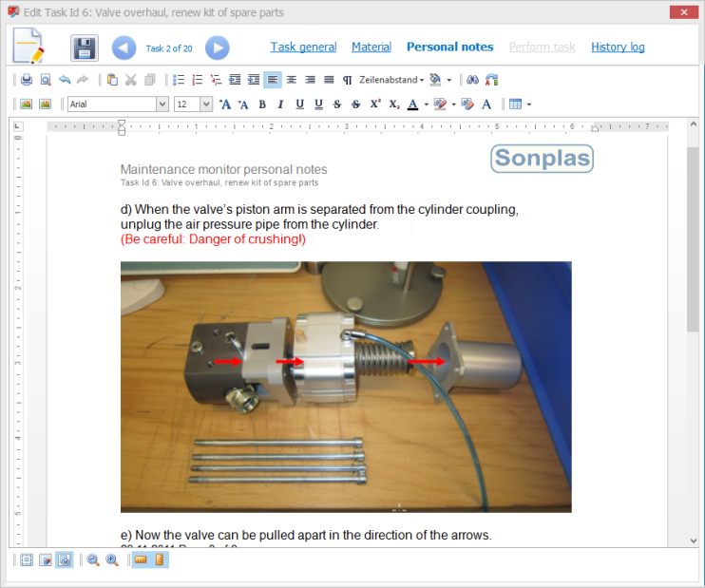Image resolution: width=705 pixels, height=588 pixels.
Task: Toggle the horizontal ruler display
Action: point(141,560)
